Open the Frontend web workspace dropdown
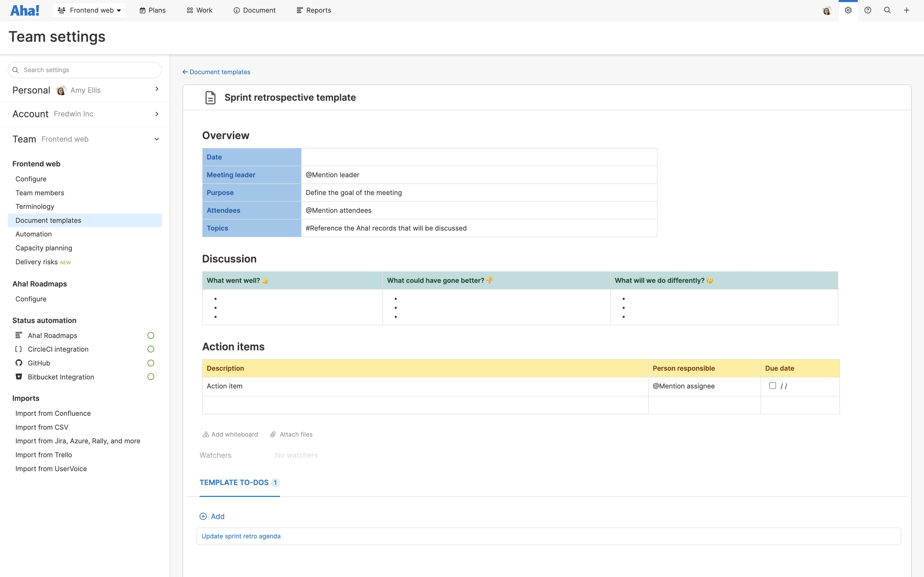The height and width of the screenshot is (577, 924). click(89, 10)
